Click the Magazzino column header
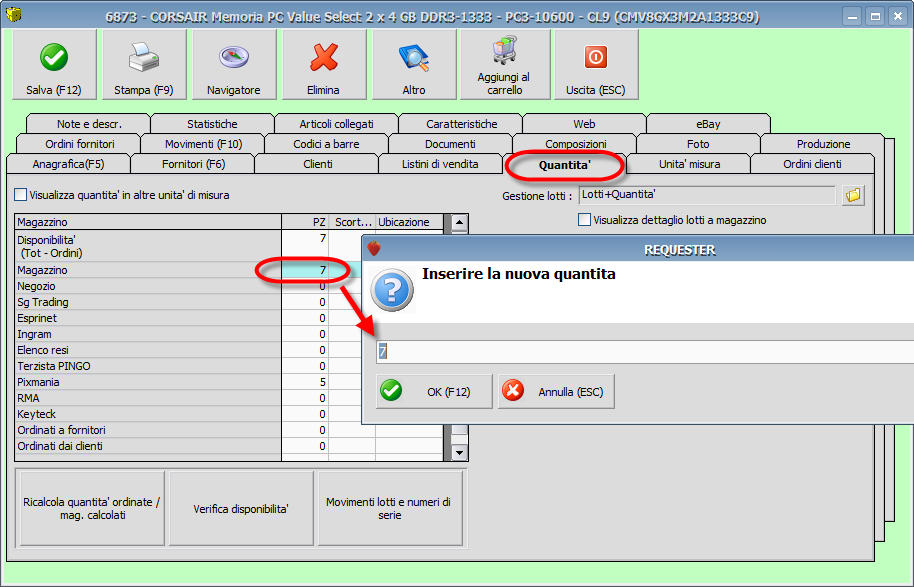The width and height of the screenshot is (914, 587). pyautogui.click(x=148, y=222)
